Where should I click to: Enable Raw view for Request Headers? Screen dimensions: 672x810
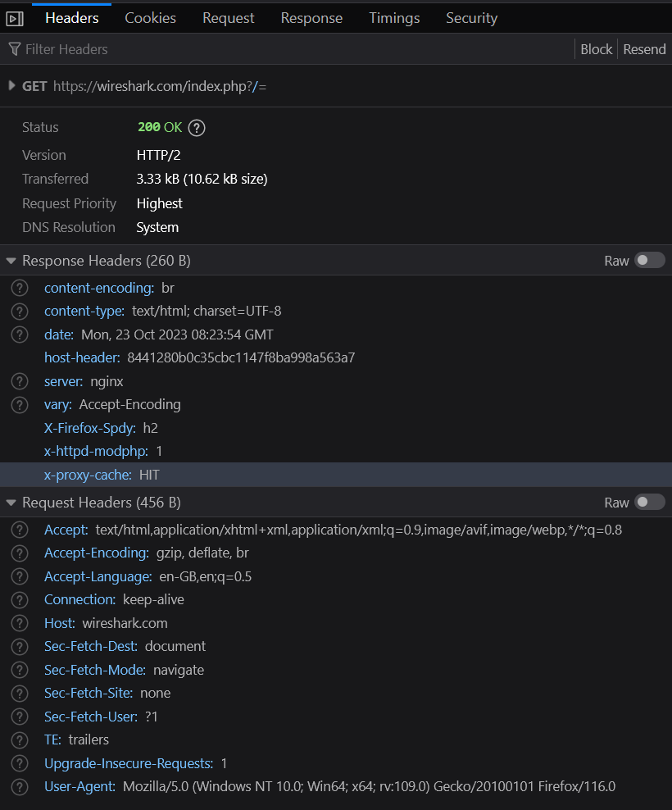pos(650,503)
